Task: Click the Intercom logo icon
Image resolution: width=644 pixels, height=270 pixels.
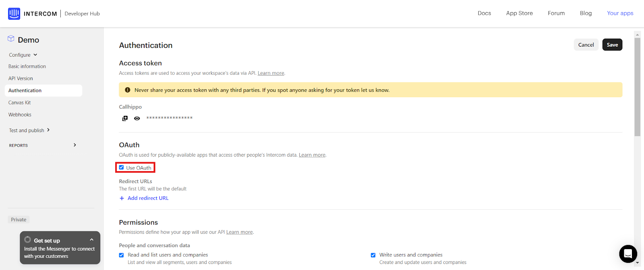Action: (x=14, y=14)
